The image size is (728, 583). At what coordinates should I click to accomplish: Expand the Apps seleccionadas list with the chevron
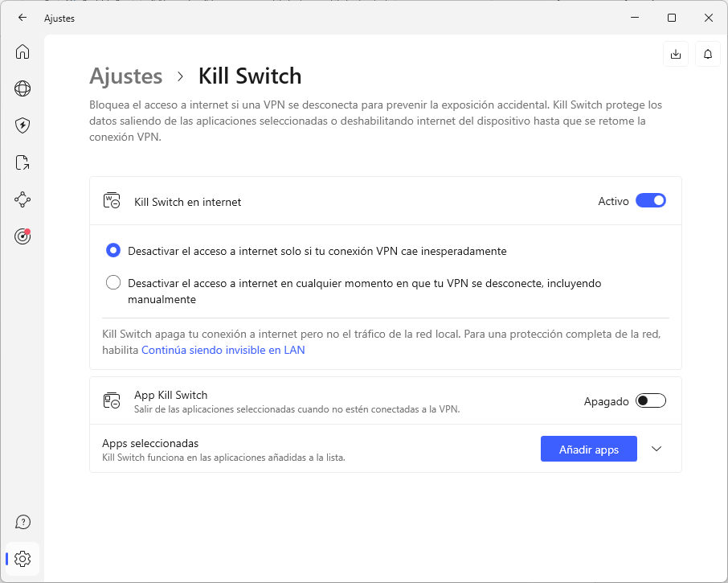(656, 449)
